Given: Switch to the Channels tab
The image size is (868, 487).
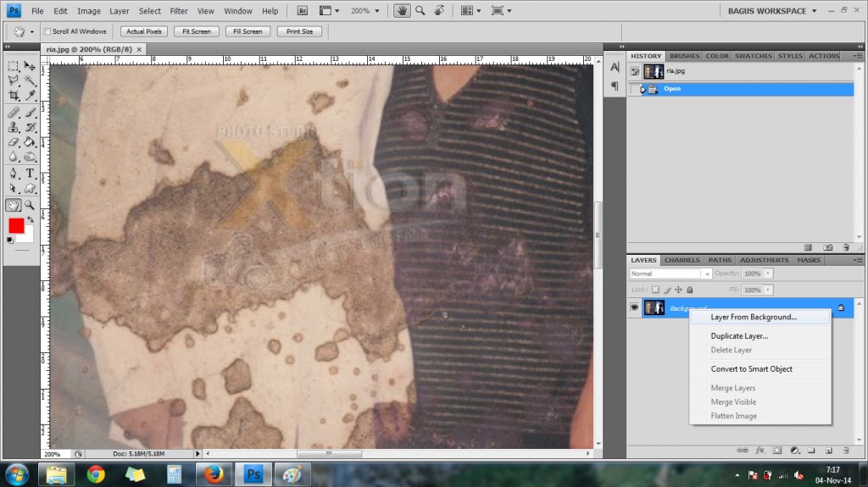Looking at the screenshot, I should point(682,260).
